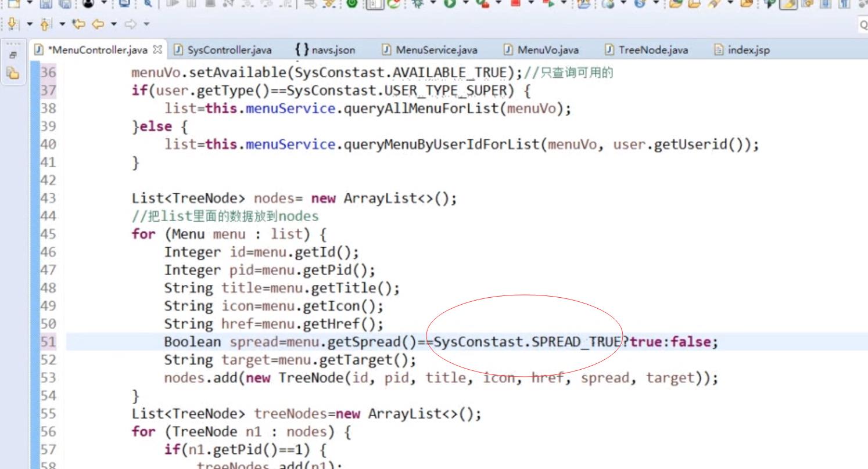The height and width of the screenshot is (469, 868).
Task: Click treeNodes variable on line 55
Action: (x=290, y=414)
